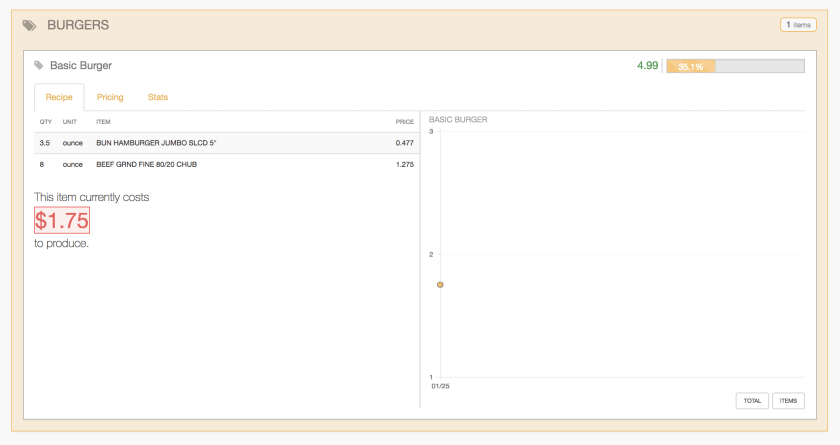Click ounce unit in the bun row
The image size is (840, 445).
pos(72,143)
